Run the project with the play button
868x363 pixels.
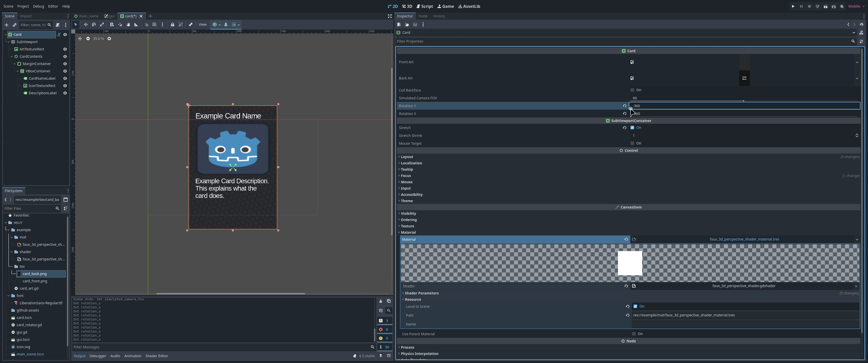[793, 6]
